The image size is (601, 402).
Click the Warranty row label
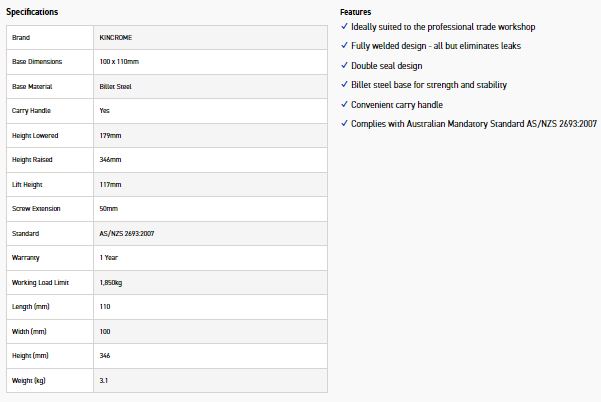tap(25, 258)
